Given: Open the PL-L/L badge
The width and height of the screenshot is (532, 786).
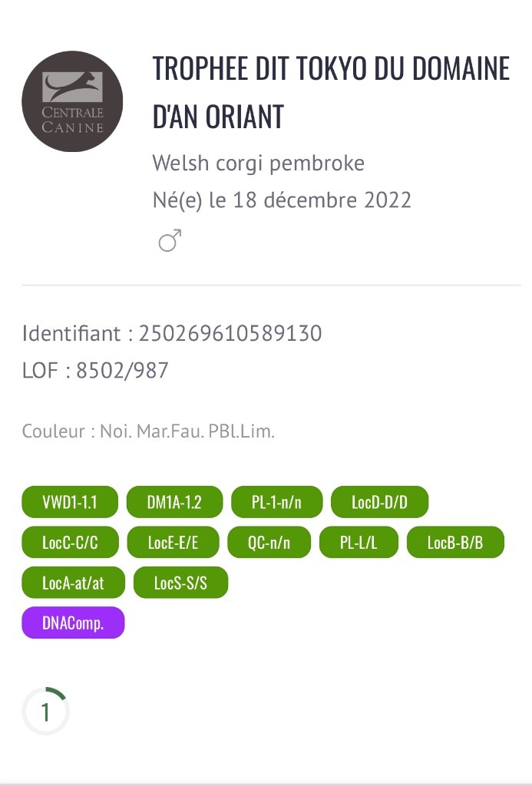Looking at the screenshot, I should (359, 543).
